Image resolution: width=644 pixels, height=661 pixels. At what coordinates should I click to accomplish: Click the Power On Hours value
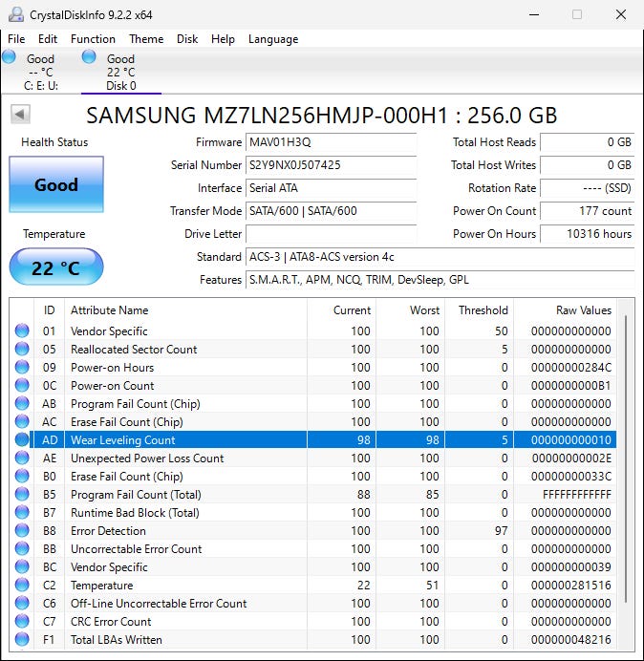pyautogui.click(x=587, y=233)
